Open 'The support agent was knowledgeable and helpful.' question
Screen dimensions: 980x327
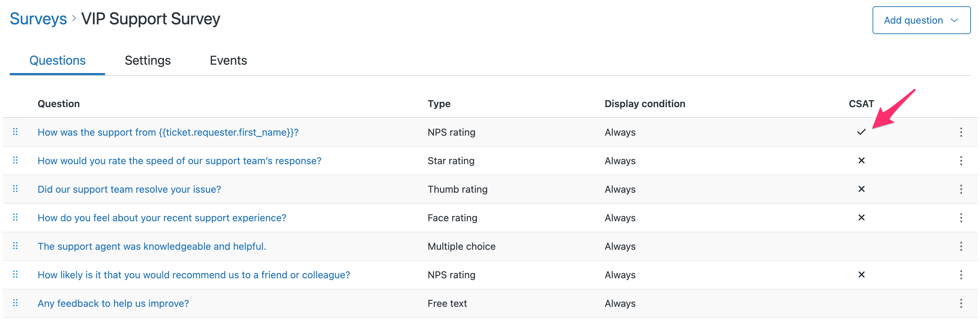pyautogui.click(x=152, y=246)
